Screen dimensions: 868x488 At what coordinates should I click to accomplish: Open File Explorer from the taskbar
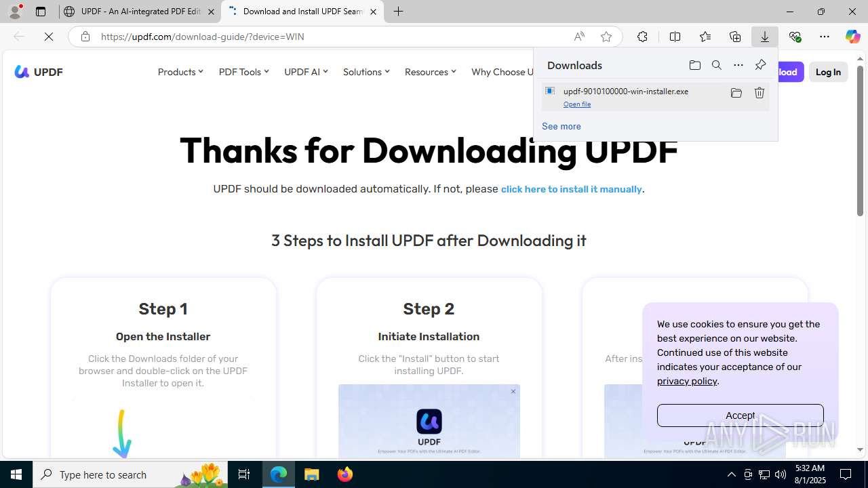pos(312,474)
